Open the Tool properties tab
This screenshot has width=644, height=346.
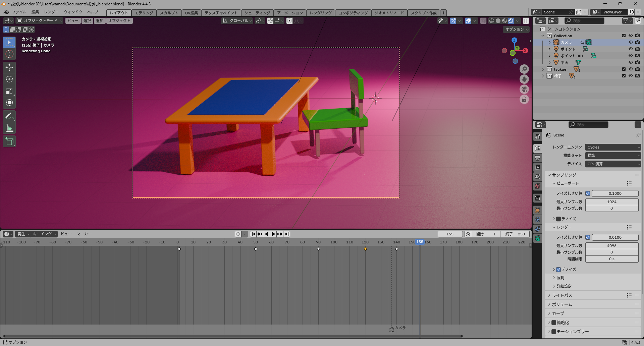[x=538, y=136]
